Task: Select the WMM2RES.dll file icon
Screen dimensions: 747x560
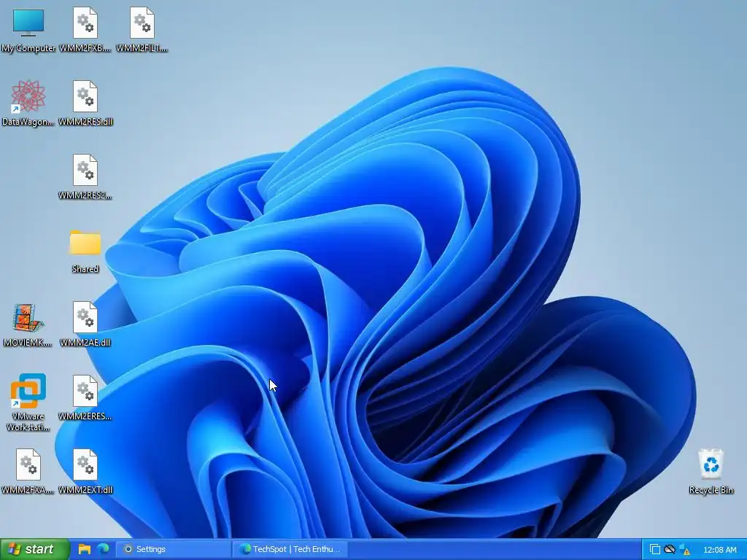Action: point(85,103)
